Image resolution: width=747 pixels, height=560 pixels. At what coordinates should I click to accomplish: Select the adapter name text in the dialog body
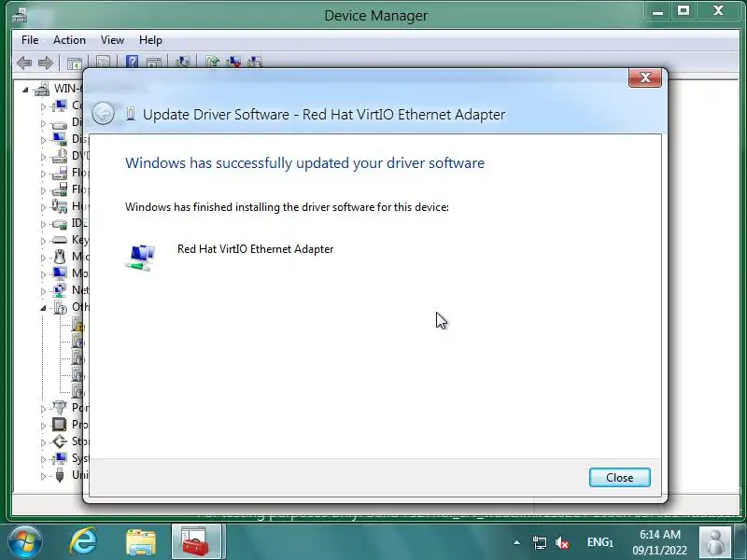(x=255, y=249)
